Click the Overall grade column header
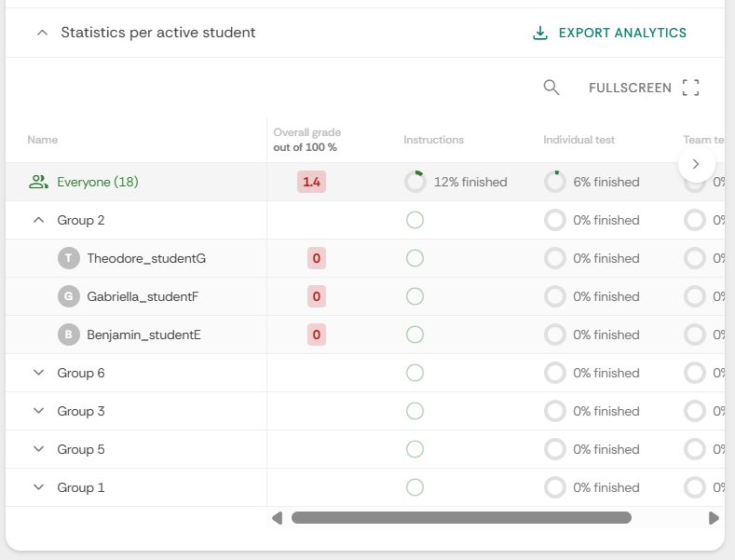 pos(307,140)
